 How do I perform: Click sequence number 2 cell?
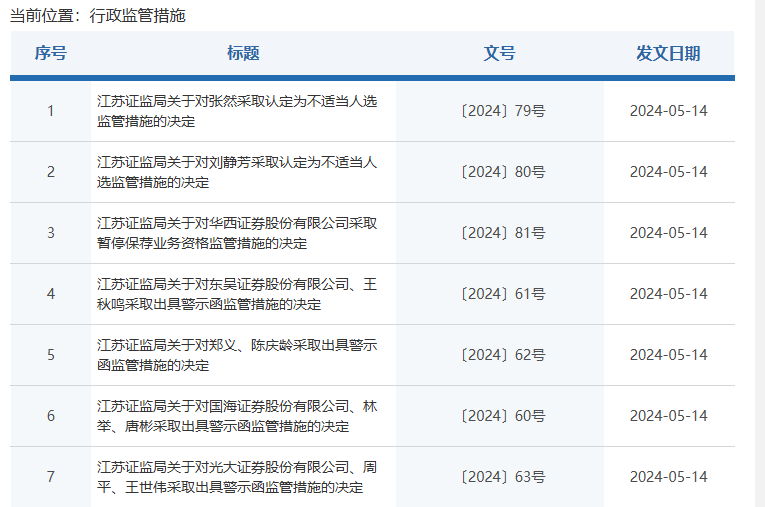point(51,172)
